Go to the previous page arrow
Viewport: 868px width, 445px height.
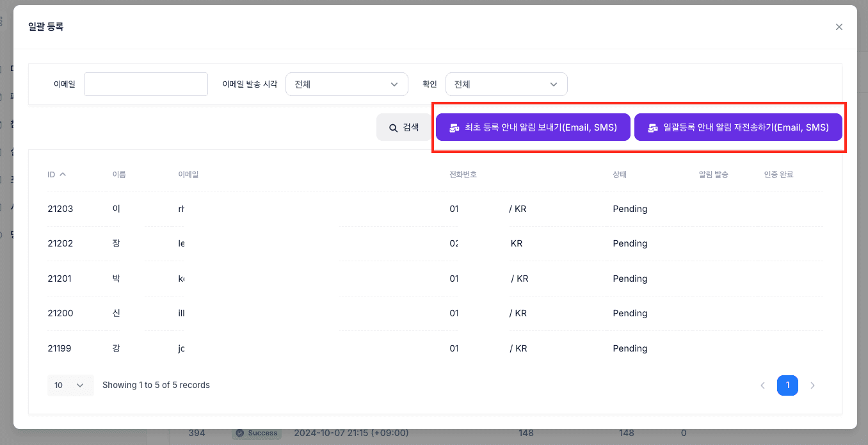pos(762,385)
